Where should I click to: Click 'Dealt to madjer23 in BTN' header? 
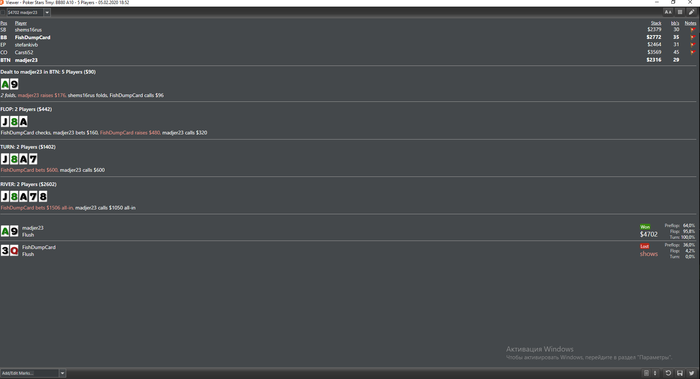[x=48, y=72]
